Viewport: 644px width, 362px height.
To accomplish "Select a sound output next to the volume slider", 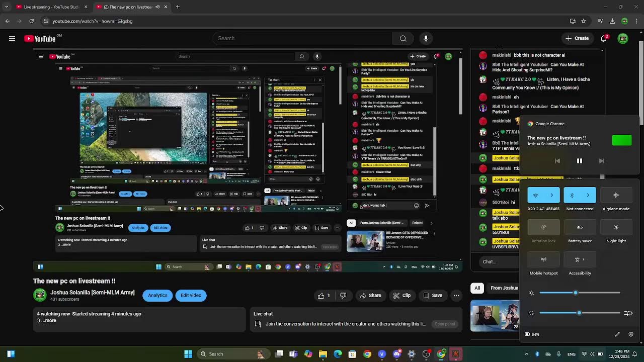I will (628, 313).
